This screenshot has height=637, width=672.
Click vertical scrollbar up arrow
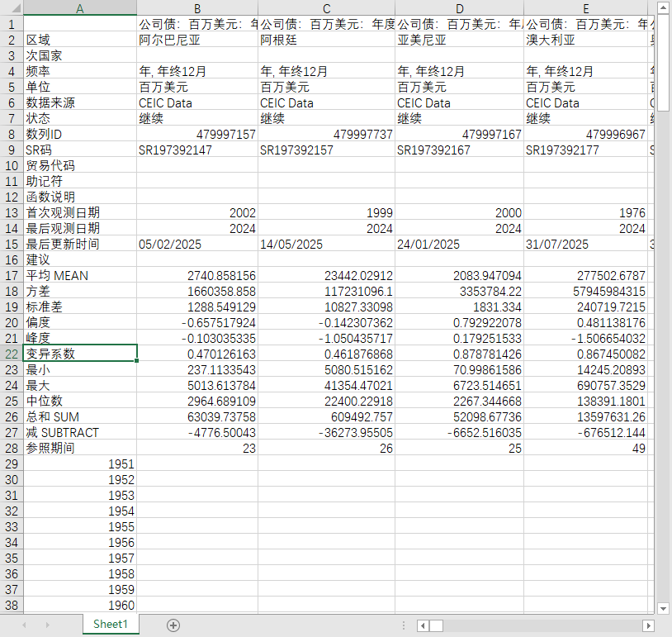[x=663, y=7]
